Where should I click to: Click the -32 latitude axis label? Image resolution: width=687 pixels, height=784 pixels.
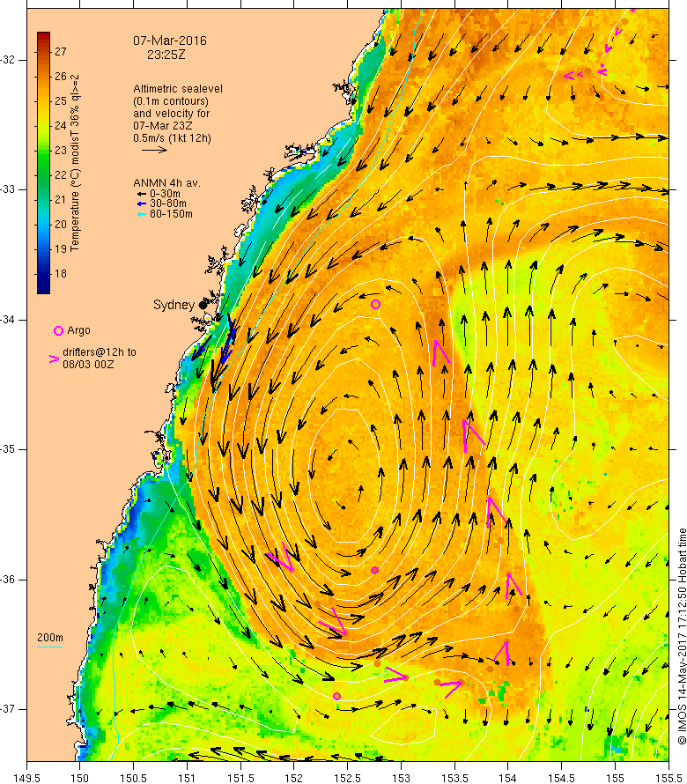(x=8, y=60)
